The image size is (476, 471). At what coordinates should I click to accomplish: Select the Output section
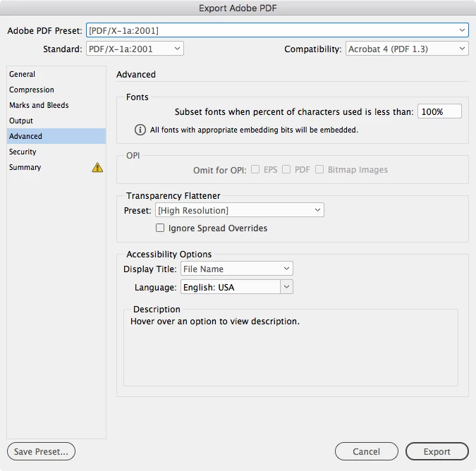pyautogui.click(x=56, y=121)
